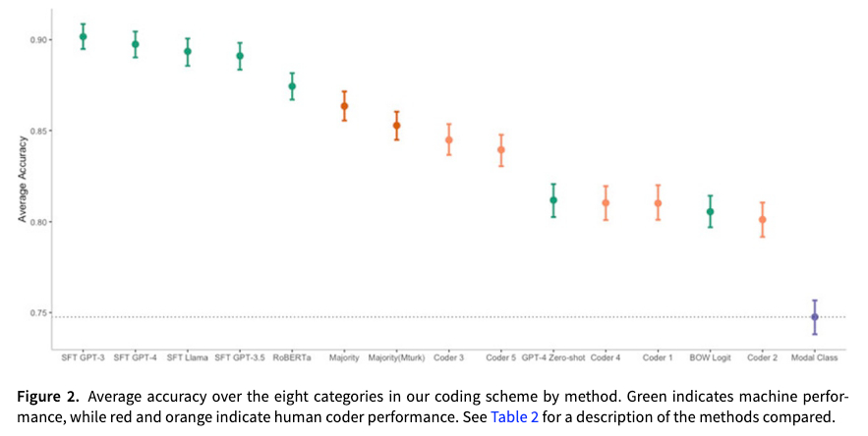
Task: Click the SFT GPT-3 data point
Action: 84,36
